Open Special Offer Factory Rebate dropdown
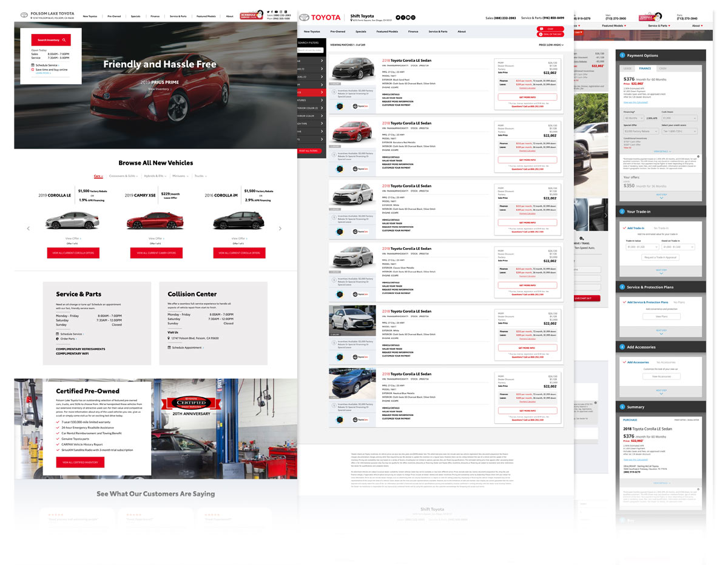This screenshot has width=728, height=565. coord(641,131)
